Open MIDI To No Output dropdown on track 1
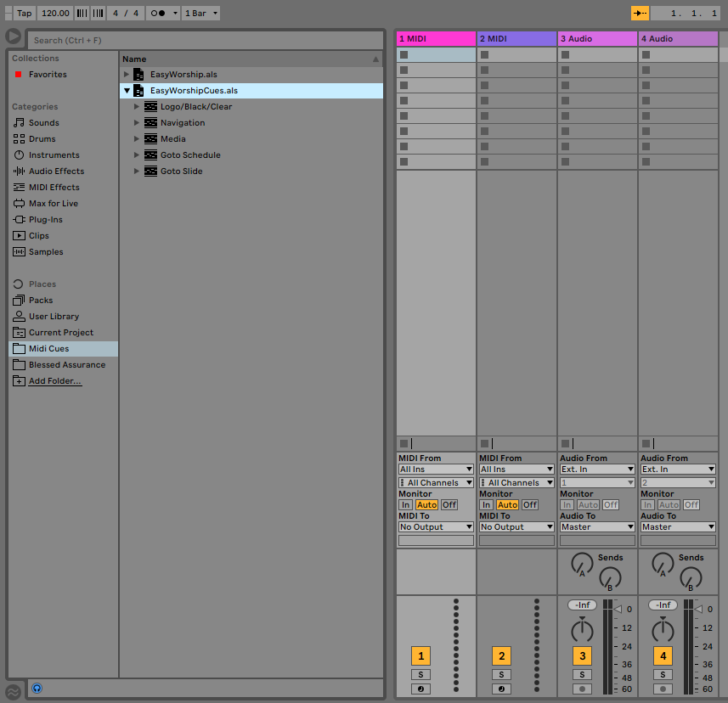The image size is (728, 703). click(x=436, y=527)
